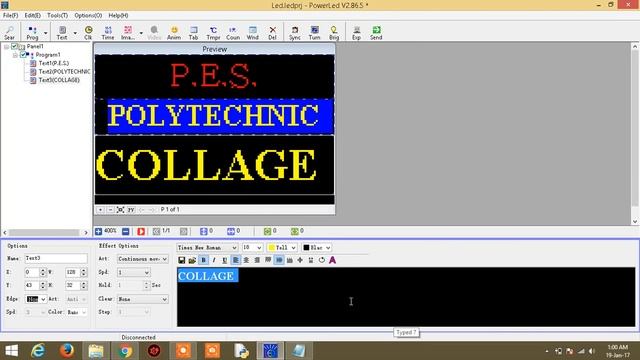The height and width of the screenshot is (360, 640).
Task: Adjust brightness with Brig icon
Action: coord(334,33)
